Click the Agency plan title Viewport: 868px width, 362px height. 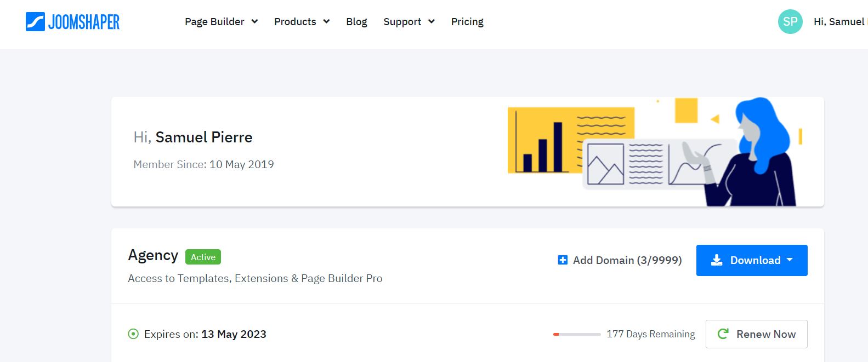153,255
